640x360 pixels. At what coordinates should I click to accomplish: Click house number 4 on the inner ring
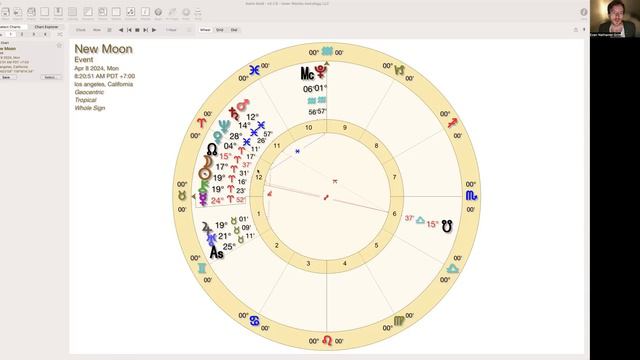344,264
